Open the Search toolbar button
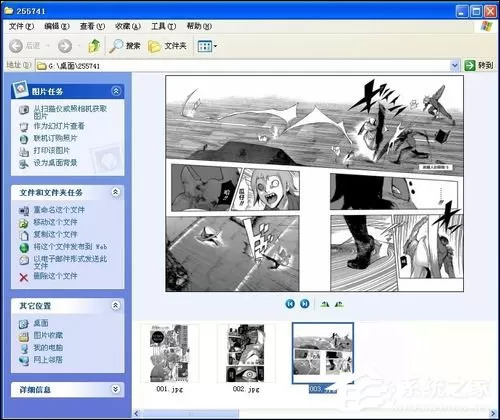Screen dimensions: 500x420 point(125,46)
